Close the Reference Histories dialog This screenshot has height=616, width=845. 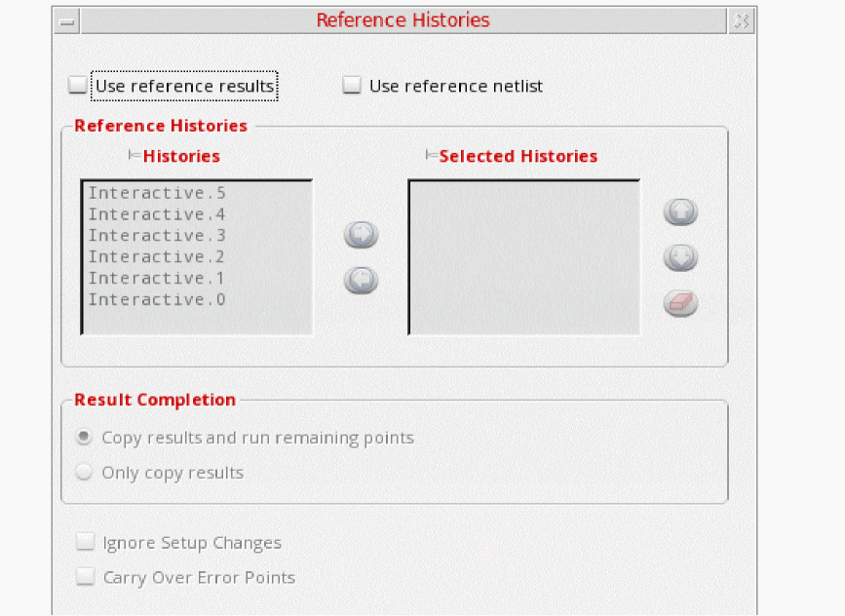[x=742, y=21]
